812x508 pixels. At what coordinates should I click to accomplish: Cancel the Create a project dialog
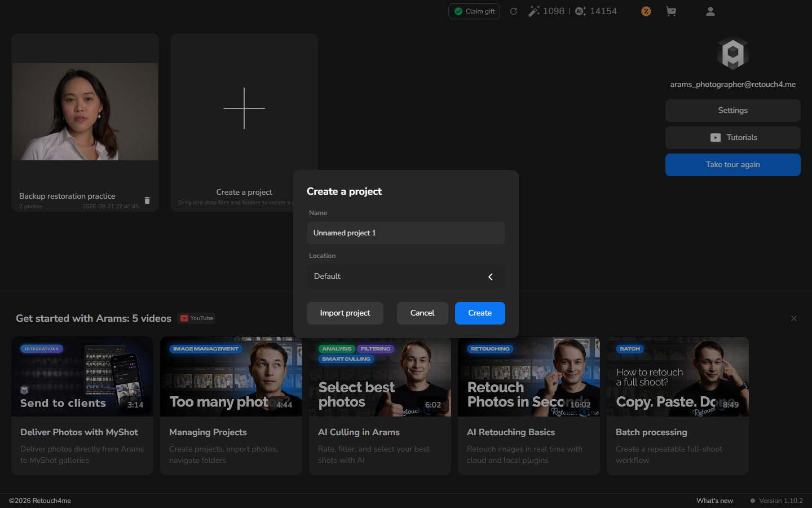pyautogui.click(x=422, y=313)
